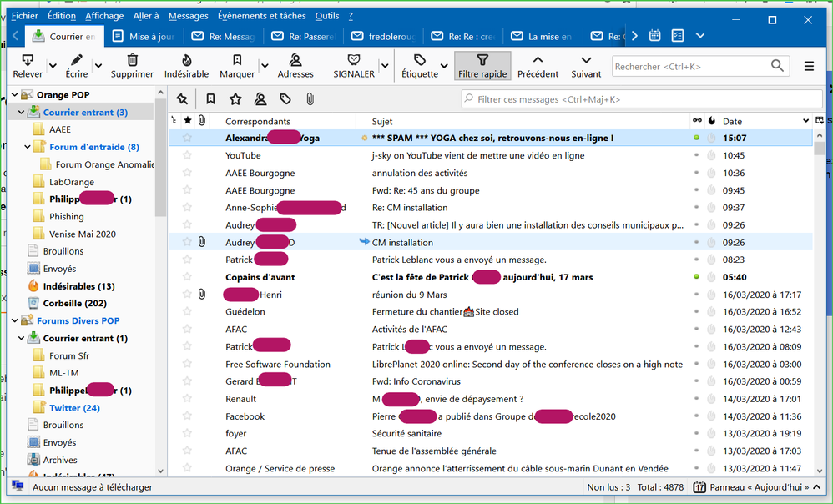Toggle Filtre rapide quick filter bar
Image resolution: width=833 pixels, height=504 pixels.
click(x=482, y=67)
